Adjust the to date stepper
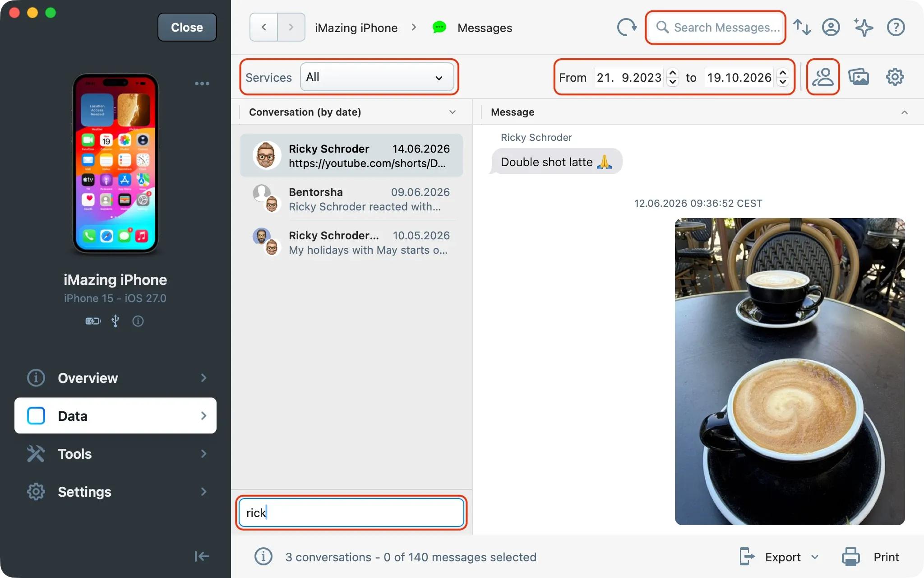Image resolution: width=924 pixels, height=578 pixels. tap(783, 77)
